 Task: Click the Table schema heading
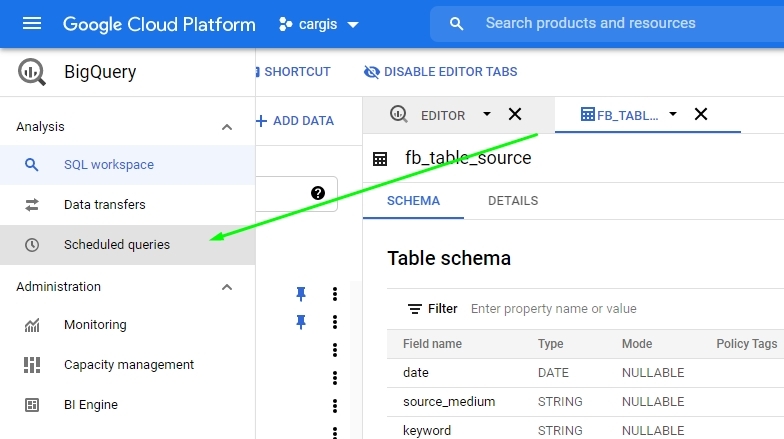(x=449, y=258)
